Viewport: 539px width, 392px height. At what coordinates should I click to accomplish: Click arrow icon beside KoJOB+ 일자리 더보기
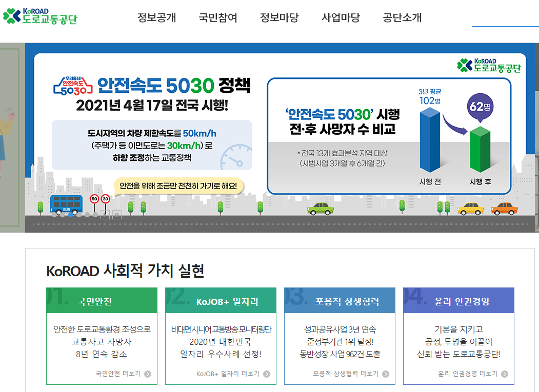click(x=267, y=374)
